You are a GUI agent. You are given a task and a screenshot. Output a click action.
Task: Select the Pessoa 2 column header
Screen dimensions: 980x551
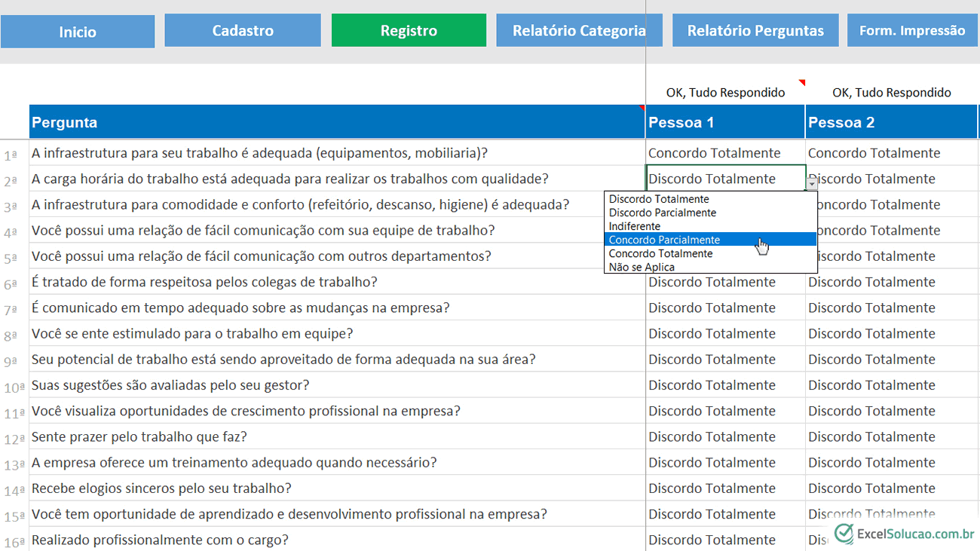click(891, 122)
